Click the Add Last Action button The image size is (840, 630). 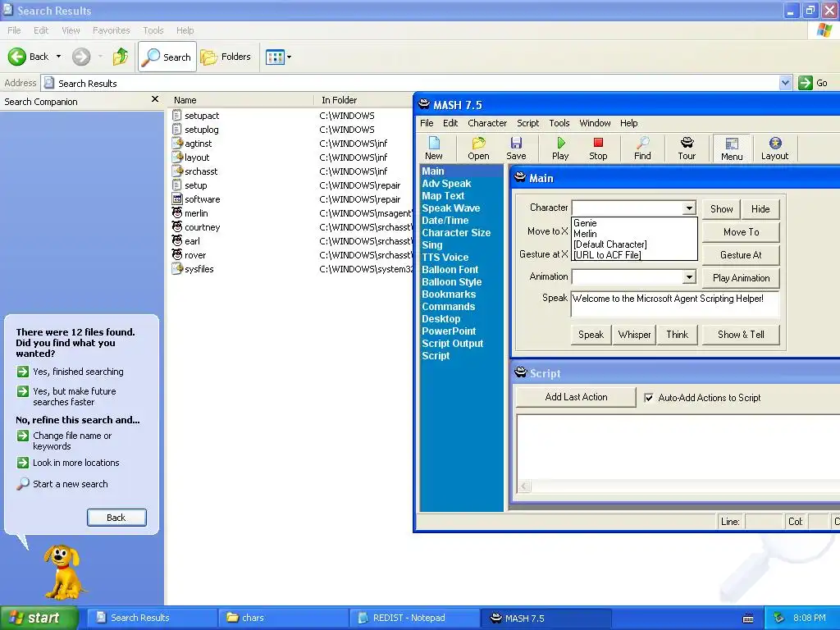(x=576, y=397)
